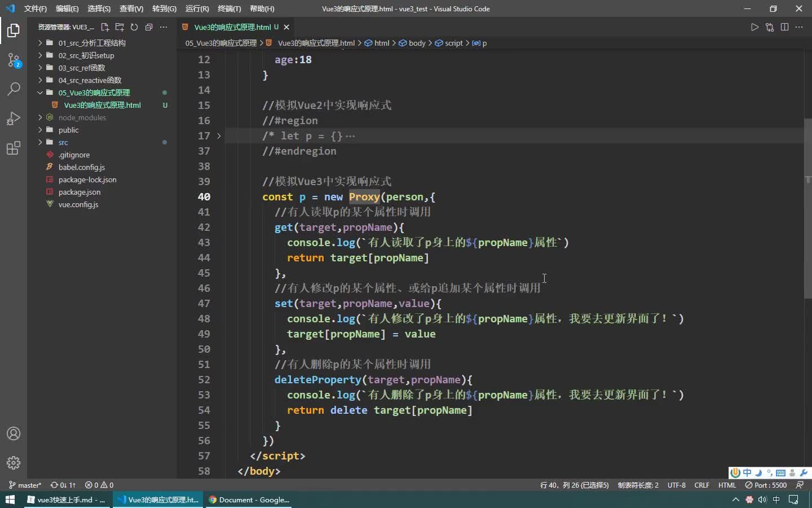Image resolution: width=812 pixels, height=508 pixels.
Task: Open explorer more actions menu
Action: click(x=164, y=27)
